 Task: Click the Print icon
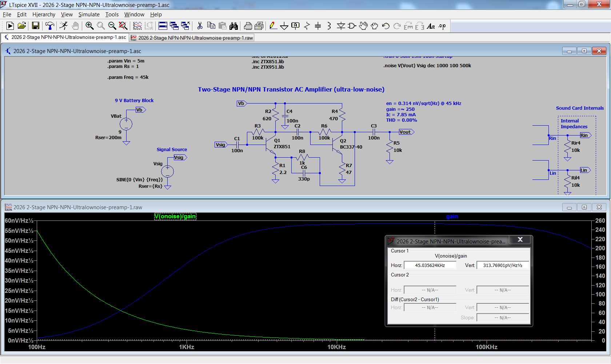click(x=259, y=26)
